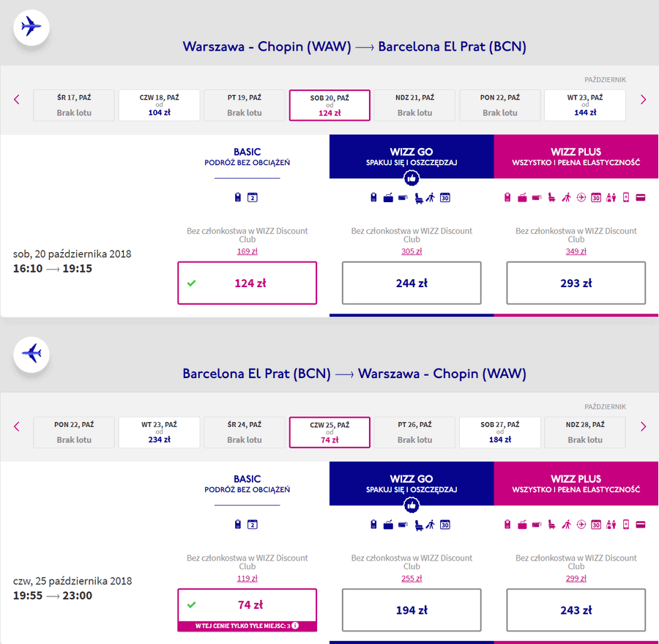The height and width of the screenshot is (644, 659).
Task: Select outbound date NDZ 21, PAŹ
Action: (x=415, y=106)
